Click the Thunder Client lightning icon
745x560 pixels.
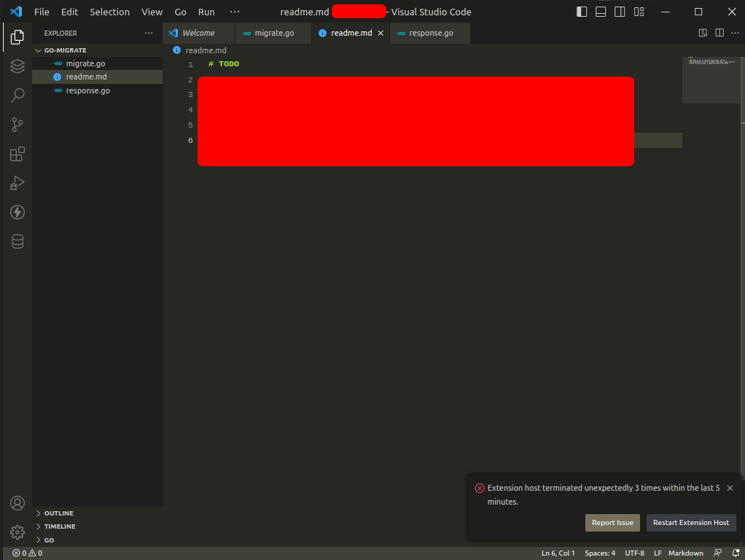click(17, 212)
